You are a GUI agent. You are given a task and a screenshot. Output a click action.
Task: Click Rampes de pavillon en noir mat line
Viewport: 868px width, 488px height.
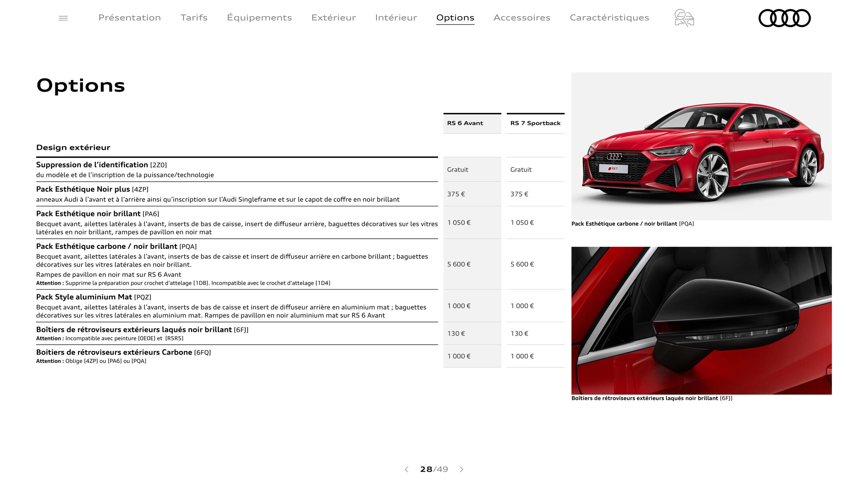point(109,274)
